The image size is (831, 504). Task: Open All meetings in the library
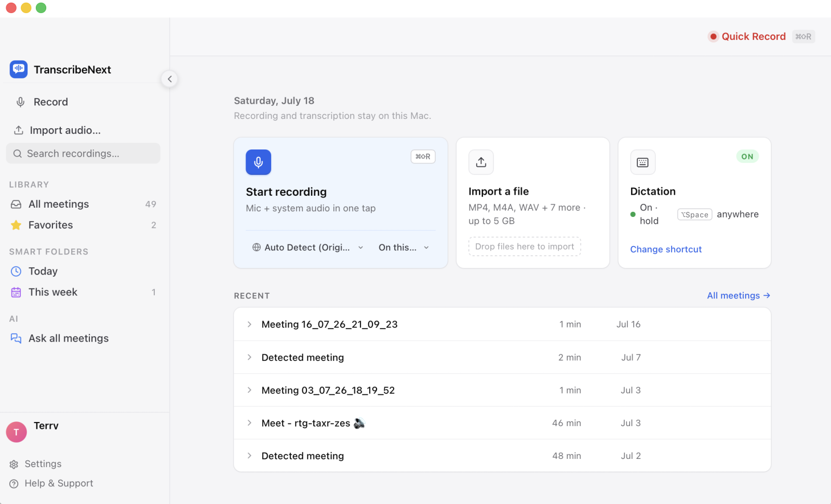[83, 205]
